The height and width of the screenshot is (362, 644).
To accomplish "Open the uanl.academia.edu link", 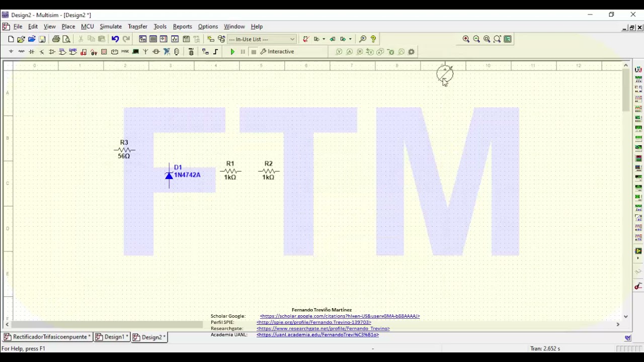I will [x=317, y=335].
